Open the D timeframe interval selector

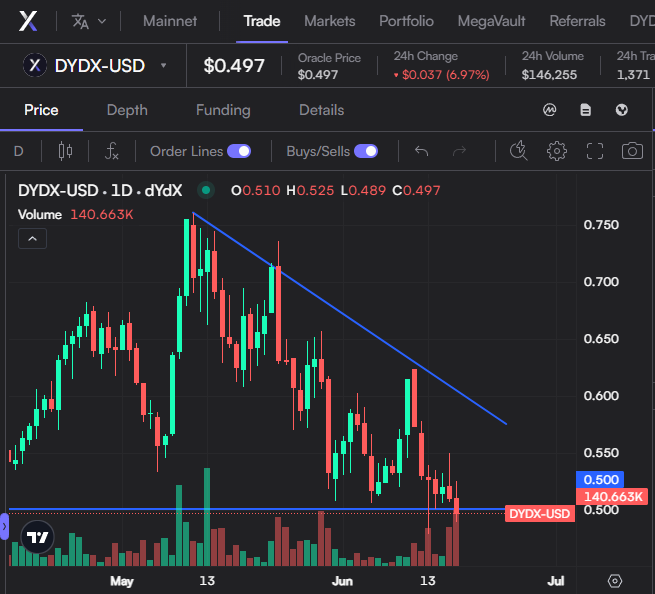[x=18, y=151]
